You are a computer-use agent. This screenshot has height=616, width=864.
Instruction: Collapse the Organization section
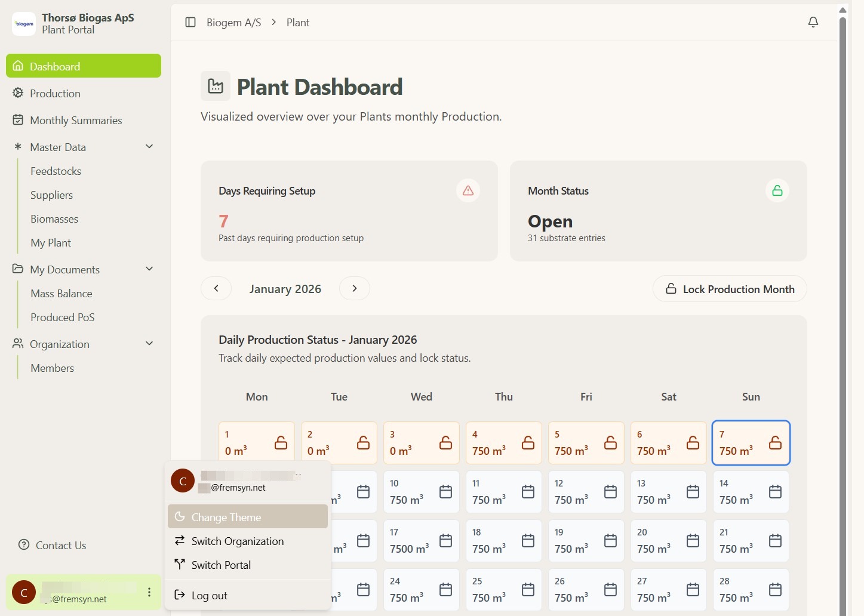click(149, 344)
